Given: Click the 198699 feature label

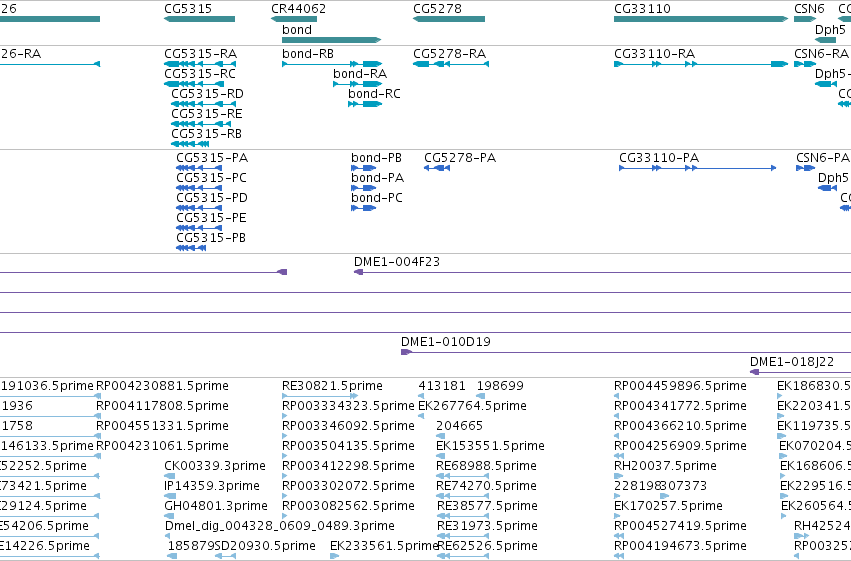Looking at the screenshot, I should [x=500, y=386].
